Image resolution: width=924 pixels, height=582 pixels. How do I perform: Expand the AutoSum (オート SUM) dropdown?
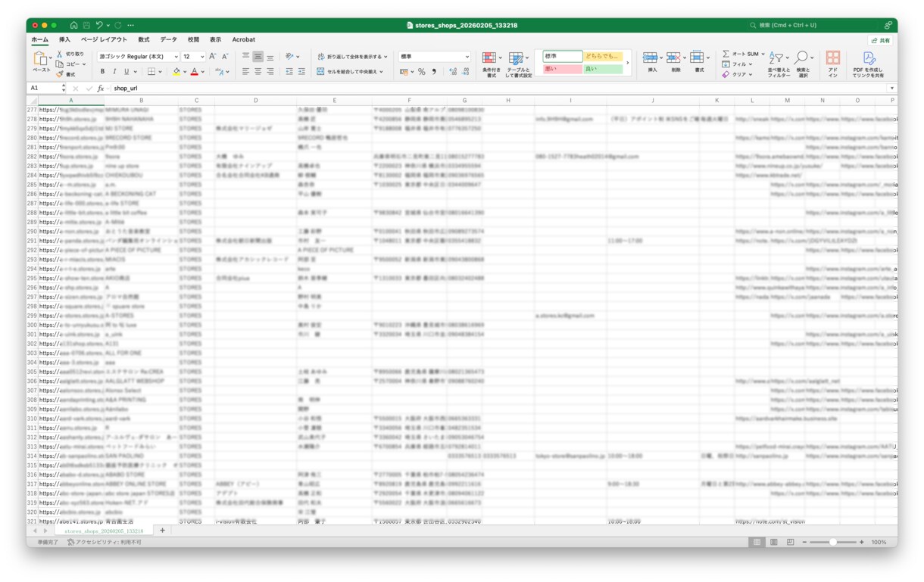pyautogui.click(x=763, y=54)
